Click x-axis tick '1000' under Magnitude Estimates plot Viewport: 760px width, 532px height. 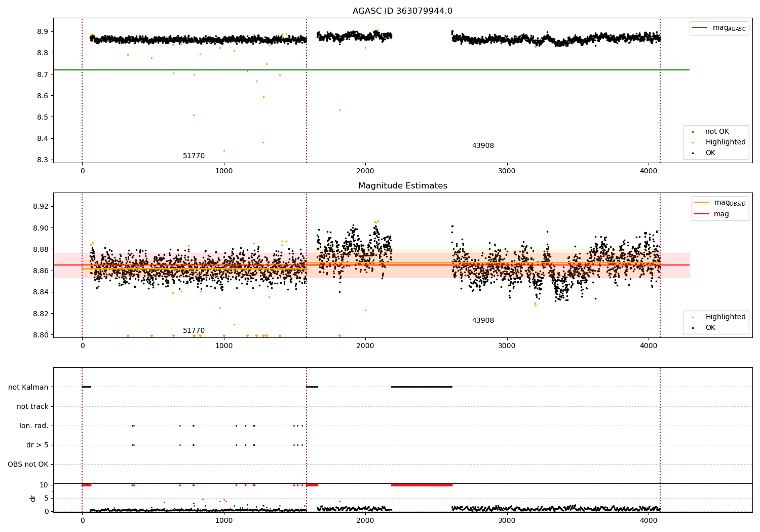coord(224,346)
